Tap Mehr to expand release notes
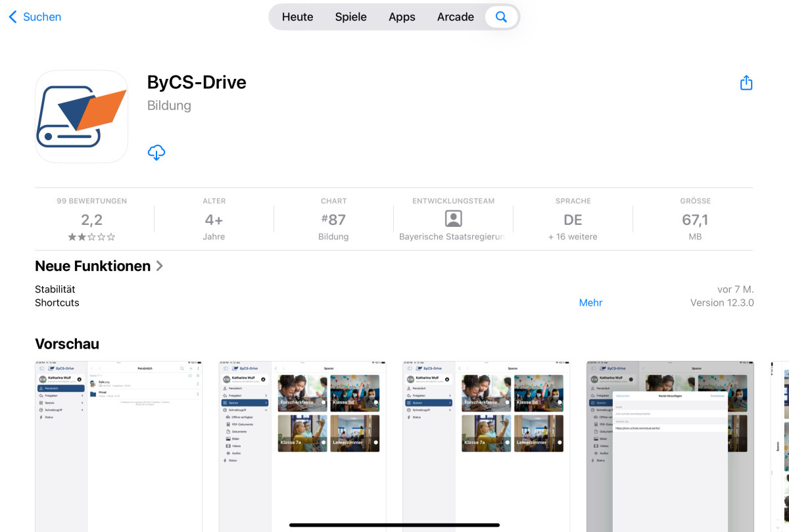The width and height of the screenshot is (789, 532). [590, 302]
